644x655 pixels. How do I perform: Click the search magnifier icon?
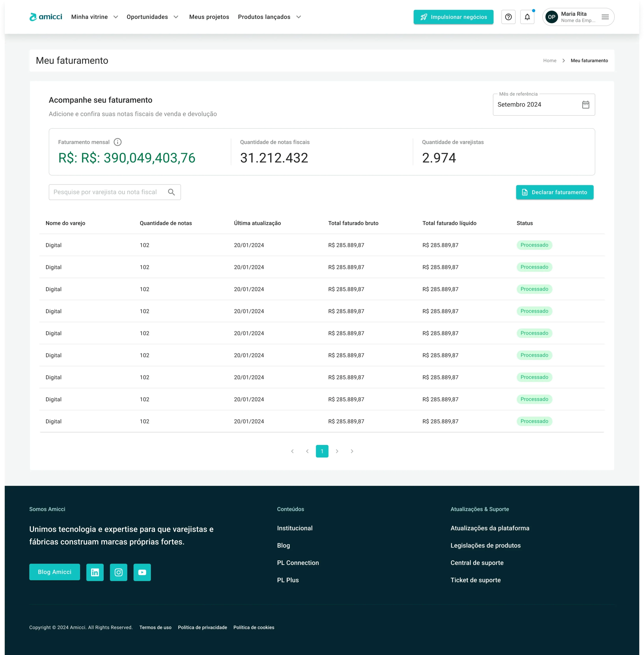click(x=171, y=192)
